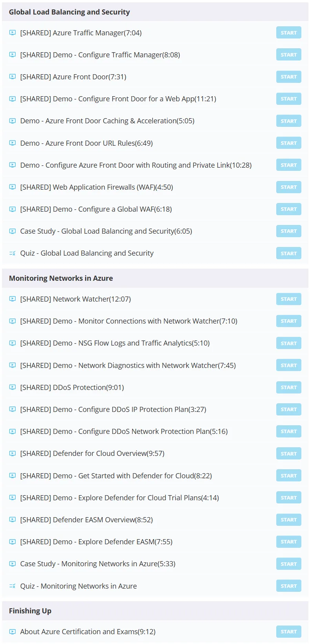Start Defender EASM Overview lecture
Viewport: 310px width, 644px height.
[289, 520]
